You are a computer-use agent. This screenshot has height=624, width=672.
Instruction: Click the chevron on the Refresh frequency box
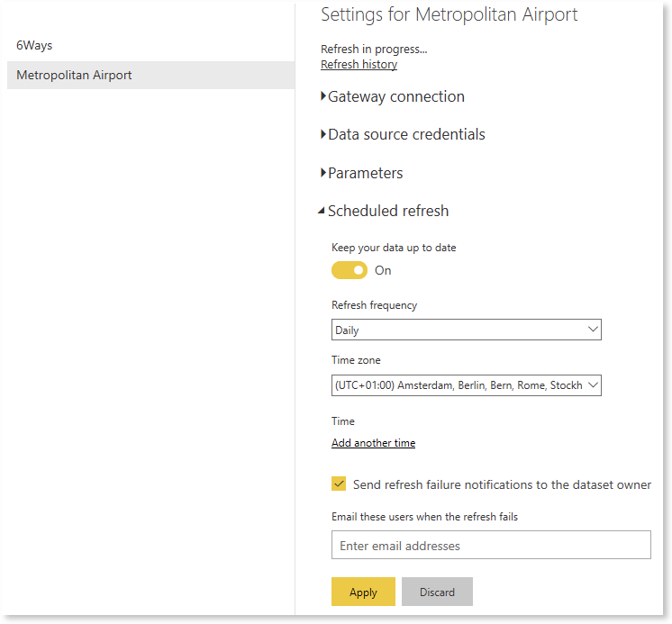click(593, 330)
